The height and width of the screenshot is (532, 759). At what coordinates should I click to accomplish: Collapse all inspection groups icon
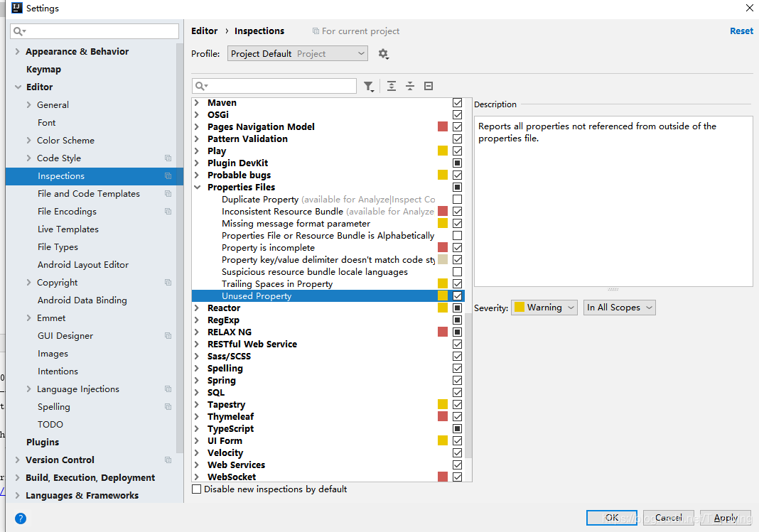coord(410,86)
